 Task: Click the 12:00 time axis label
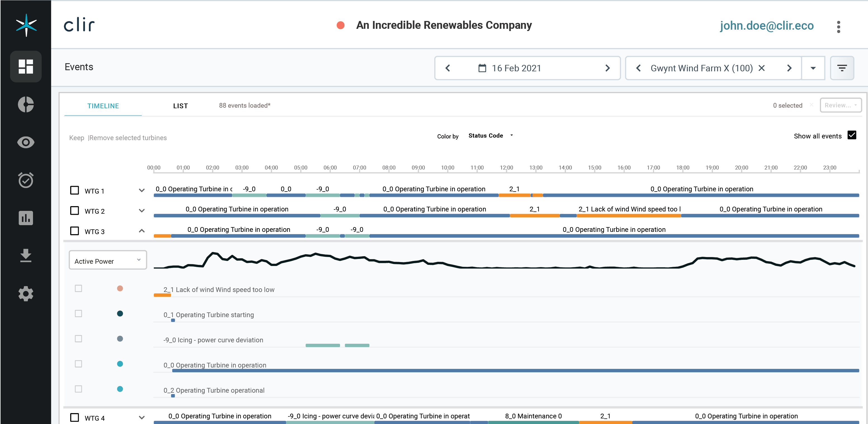(x=506, y=168)
